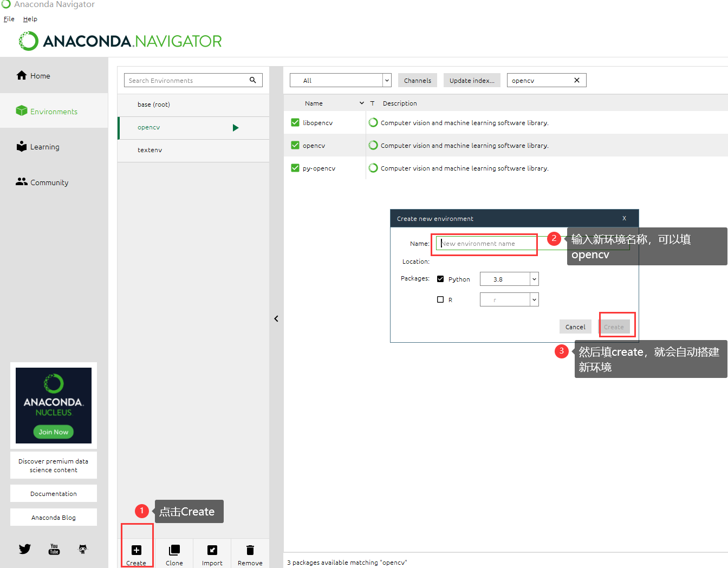Click the Update index... button

(472, 80)
